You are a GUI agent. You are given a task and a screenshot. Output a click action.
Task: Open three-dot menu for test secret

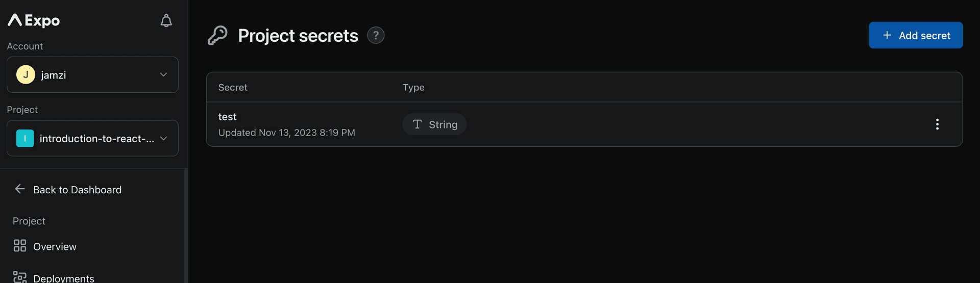(937, 124)
